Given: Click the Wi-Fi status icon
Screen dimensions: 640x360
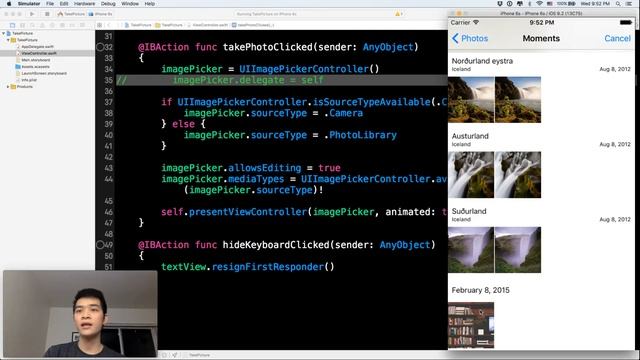Looking at the screenshot, I should (x=539, y=4).
